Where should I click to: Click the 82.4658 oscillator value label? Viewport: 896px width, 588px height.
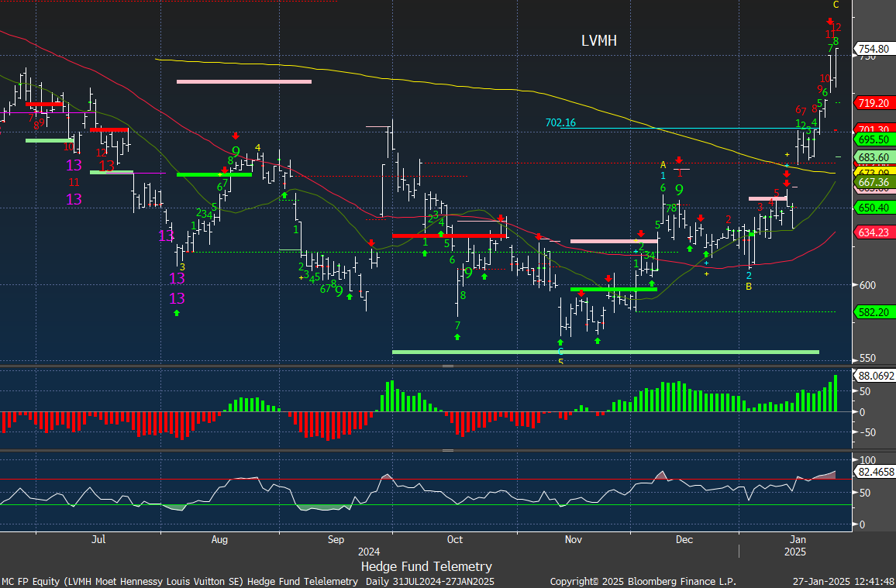(x=874, y=472)
